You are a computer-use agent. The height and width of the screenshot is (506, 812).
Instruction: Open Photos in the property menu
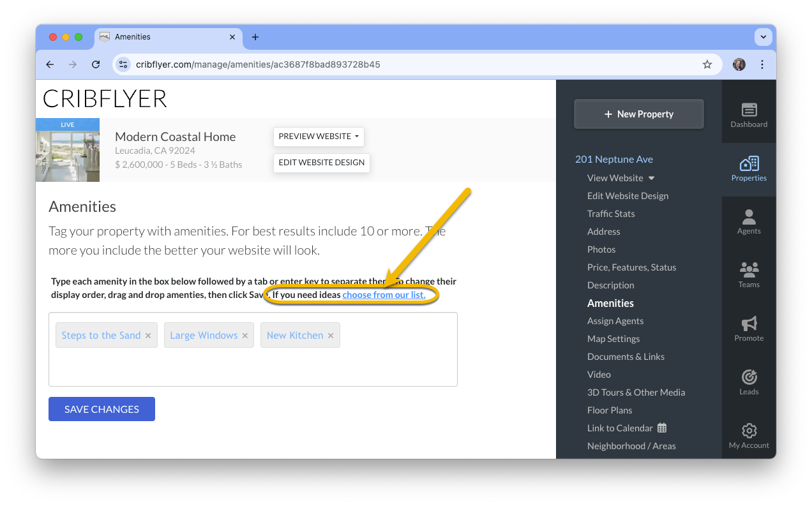[x=601, y=249]
